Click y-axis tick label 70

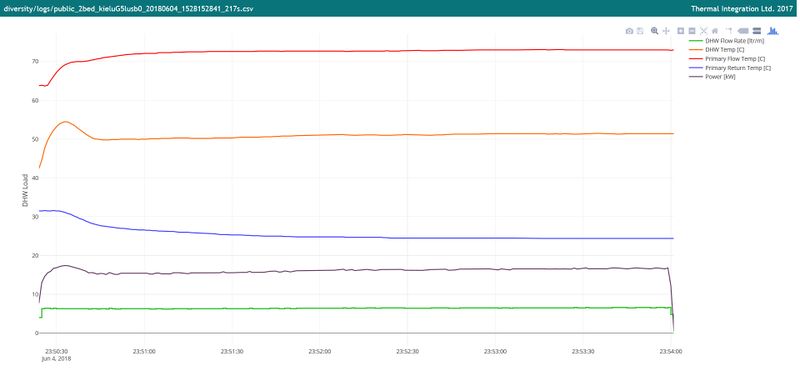tap(36, 61)
